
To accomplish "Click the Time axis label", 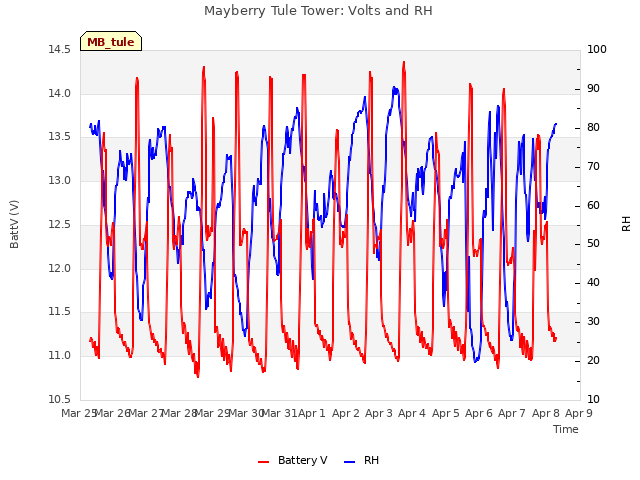I will (566, 429).
